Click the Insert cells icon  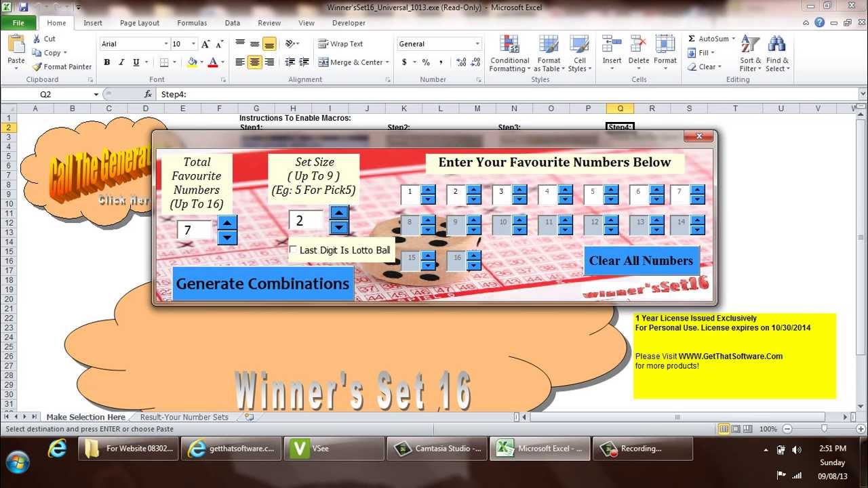point(612,45)
